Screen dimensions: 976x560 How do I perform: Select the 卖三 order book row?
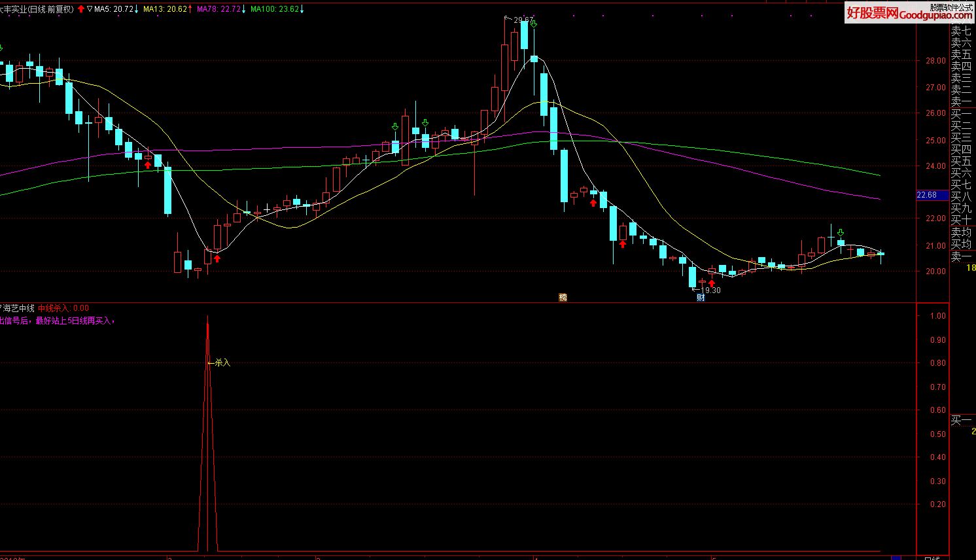pos(961,78)
